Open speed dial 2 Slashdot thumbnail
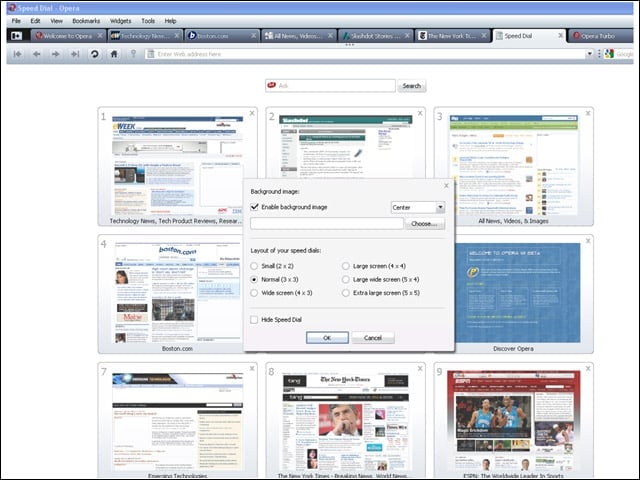 tap(345, 145)
